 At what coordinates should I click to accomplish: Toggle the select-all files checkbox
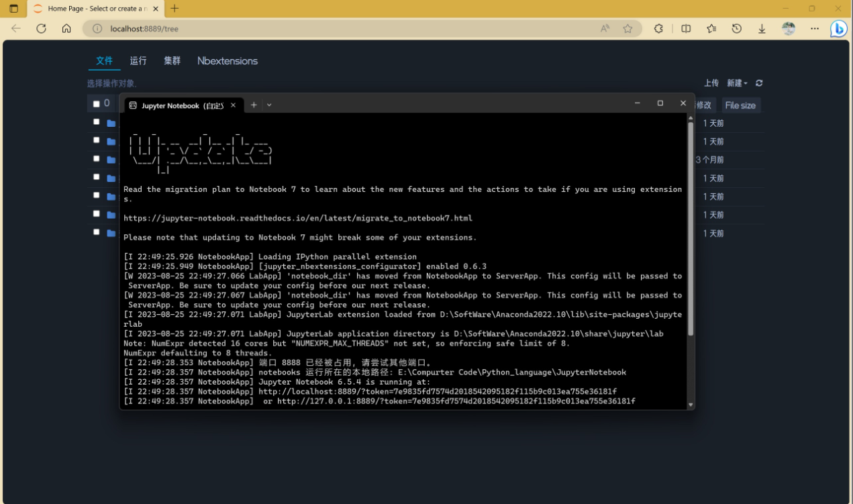[96, 104]
